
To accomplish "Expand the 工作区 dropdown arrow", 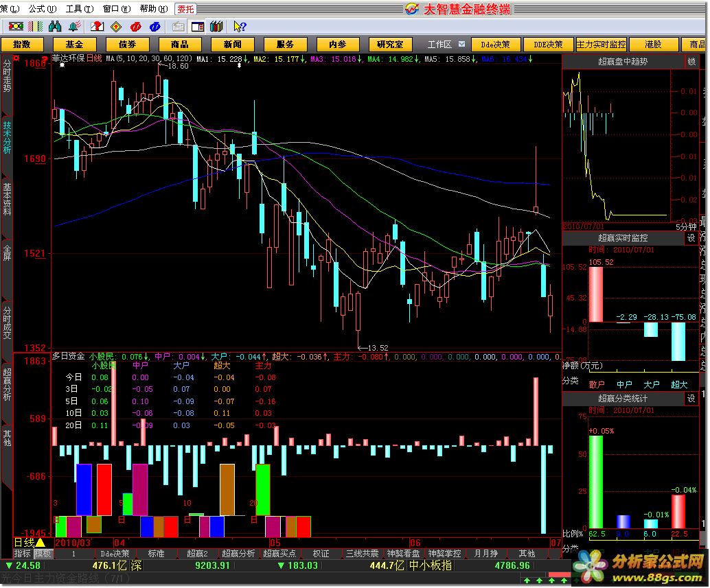I will [461, 44].
